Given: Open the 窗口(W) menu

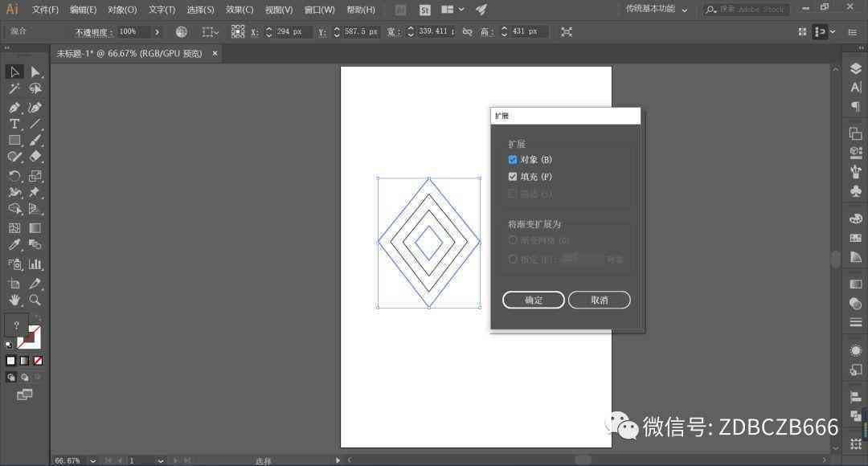Looking at the screenshot, I should (319, 10).
